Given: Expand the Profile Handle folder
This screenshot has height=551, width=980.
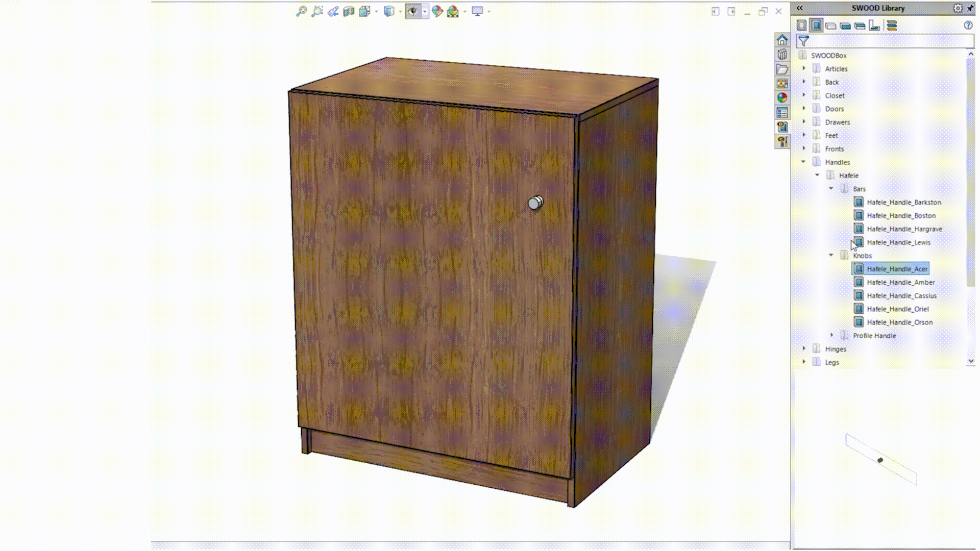Looking at the screenshot, I should tap(832, 335).
